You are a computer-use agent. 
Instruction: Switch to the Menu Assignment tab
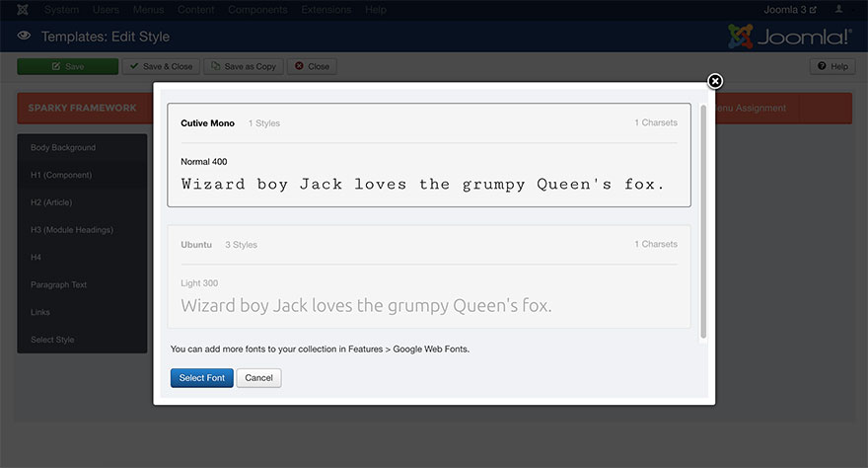pos(750,108)
